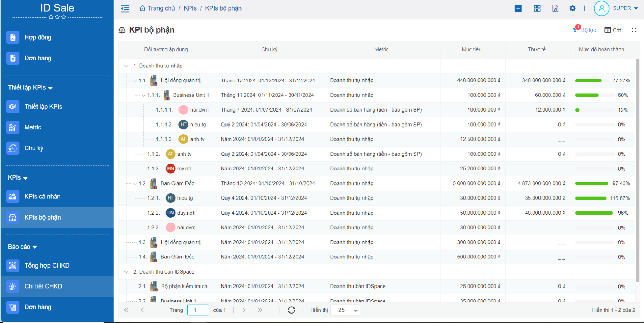Viewport: 644px width, 323px height.
Task: Open KPIs cá nhân menu item
Action: [42, 196]
